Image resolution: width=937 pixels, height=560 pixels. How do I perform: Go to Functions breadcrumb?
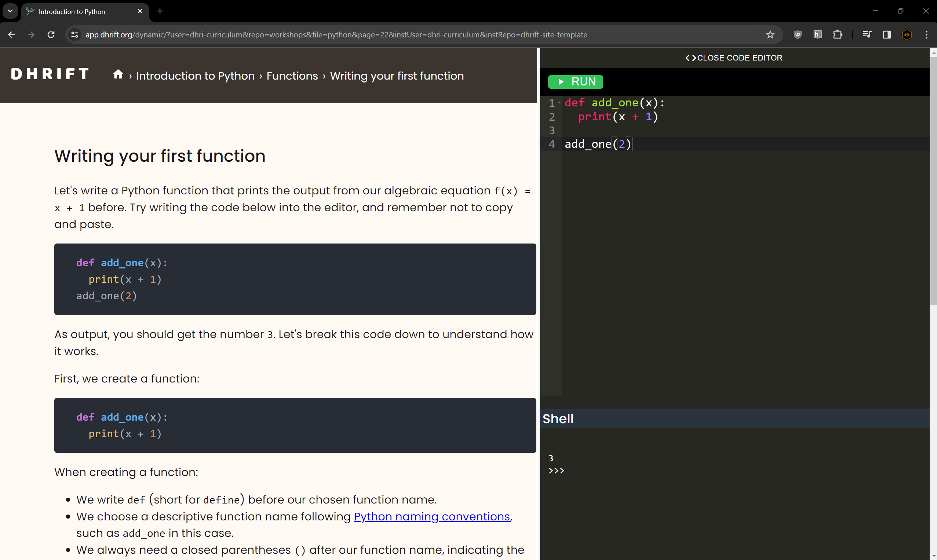tap(292, 76)
